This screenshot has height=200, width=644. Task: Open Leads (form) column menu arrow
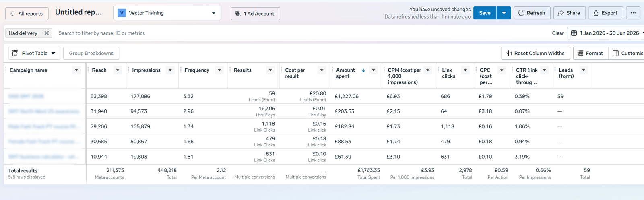(584, 70)
